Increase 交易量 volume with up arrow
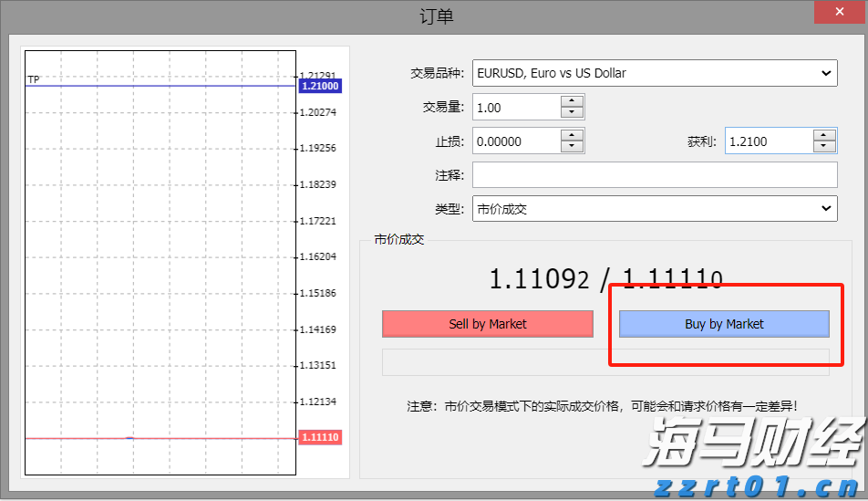Image resolution: width=868 pixels, height=501 pixels. click(572, 101)
